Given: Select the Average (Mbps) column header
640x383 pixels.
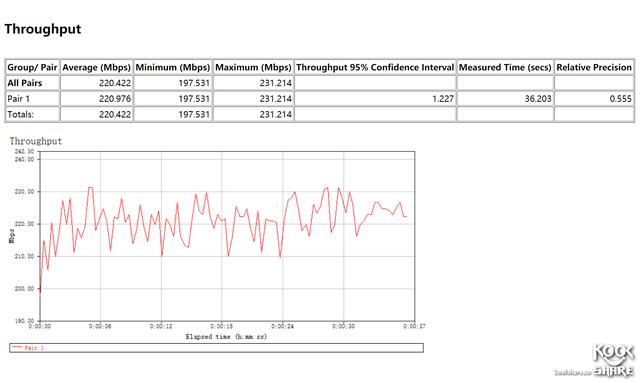Looking at the screenshot, I should pos(96,67).
